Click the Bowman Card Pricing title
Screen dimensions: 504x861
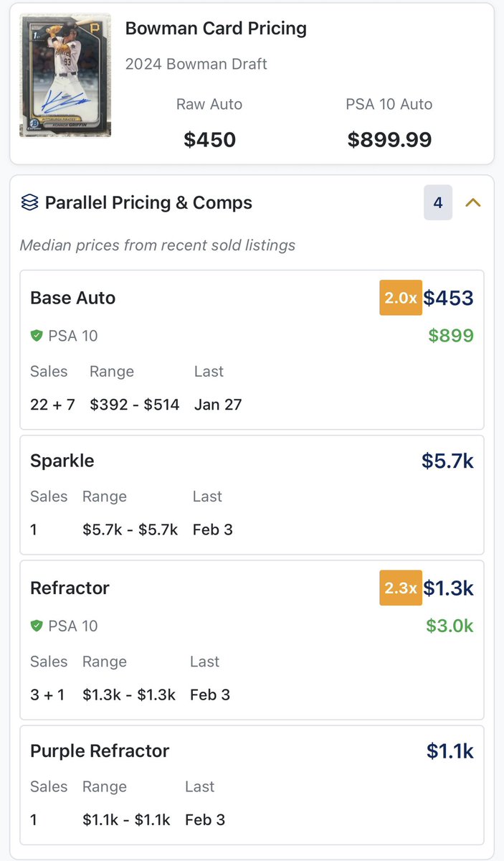216,29
